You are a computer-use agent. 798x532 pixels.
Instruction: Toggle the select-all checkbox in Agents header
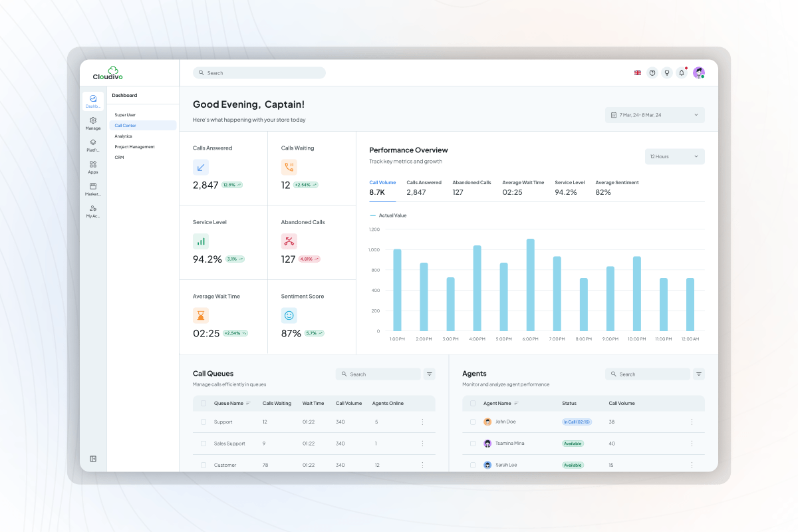(473, 404)
